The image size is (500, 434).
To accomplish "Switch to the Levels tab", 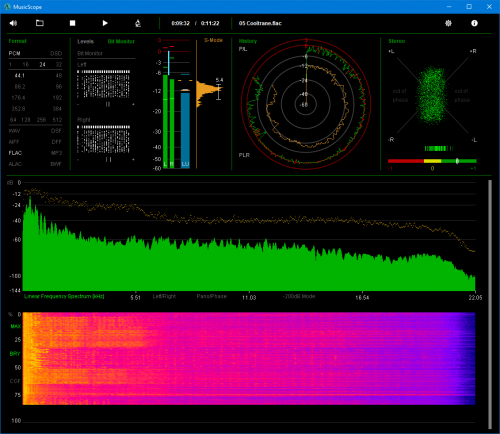I will pyautogui.click(x=85, y=41).
